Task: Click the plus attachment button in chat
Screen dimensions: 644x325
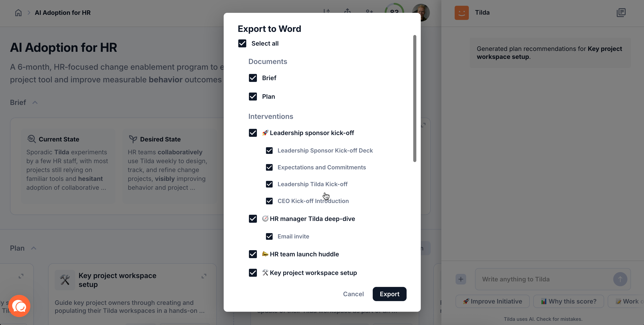Action: 461,279
